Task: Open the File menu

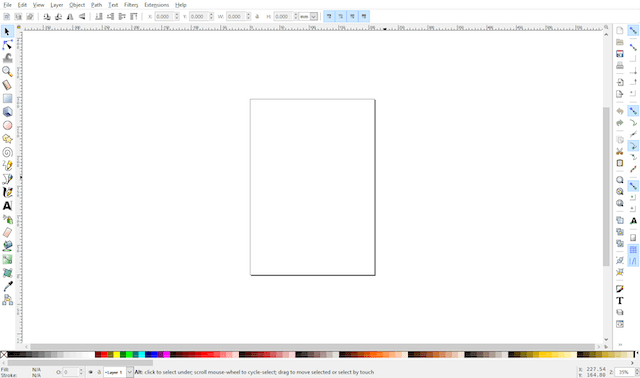Action: coord(7,5)
